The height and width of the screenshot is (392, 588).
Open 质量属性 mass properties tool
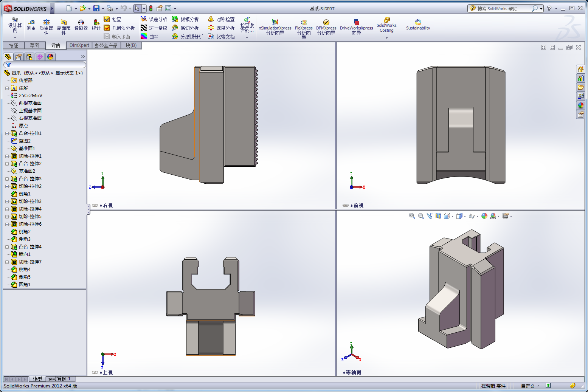(46, 27)
